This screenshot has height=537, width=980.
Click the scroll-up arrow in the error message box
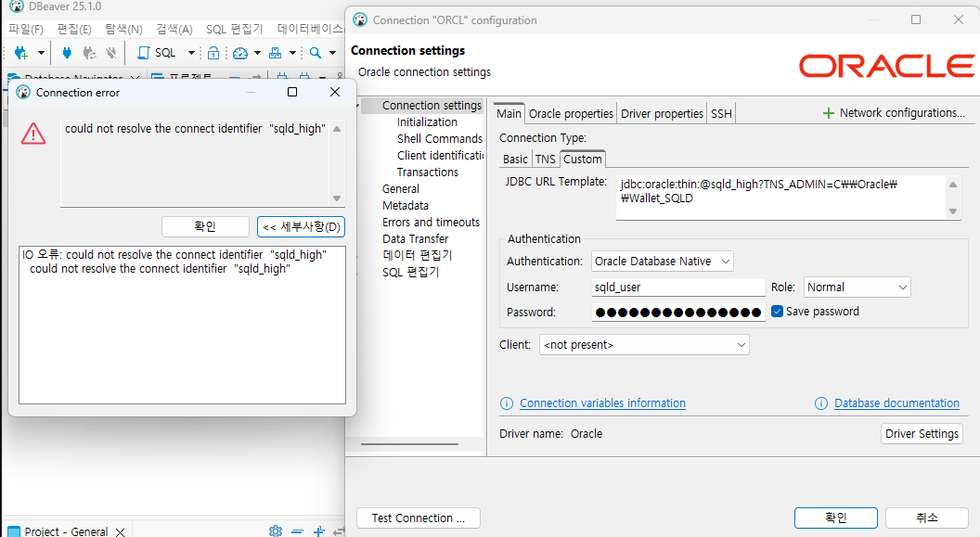pos(337,129)
